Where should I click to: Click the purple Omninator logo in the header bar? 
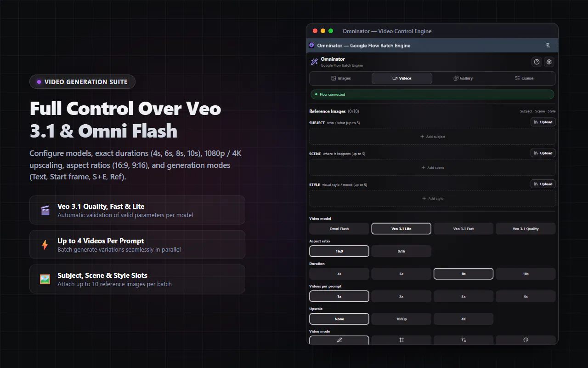(x=312, y=46)
